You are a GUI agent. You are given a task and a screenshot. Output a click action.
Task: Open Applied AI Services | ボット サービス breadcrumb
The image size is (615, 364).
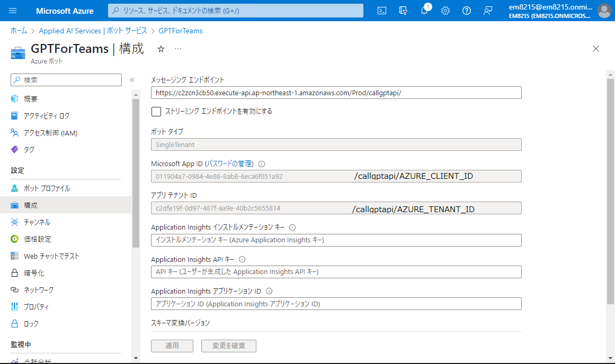[93, 31]
